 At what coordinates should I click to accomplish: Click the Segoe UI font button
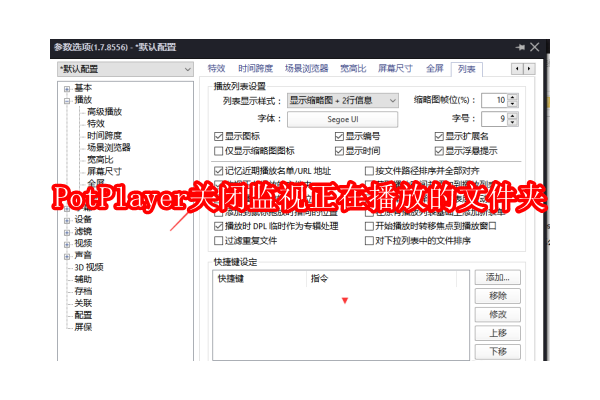tap(342, 119)
